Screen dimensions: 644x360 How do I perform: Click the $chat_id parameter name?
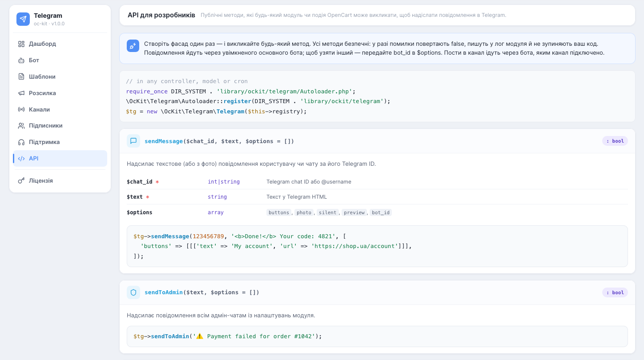point(140,182)
